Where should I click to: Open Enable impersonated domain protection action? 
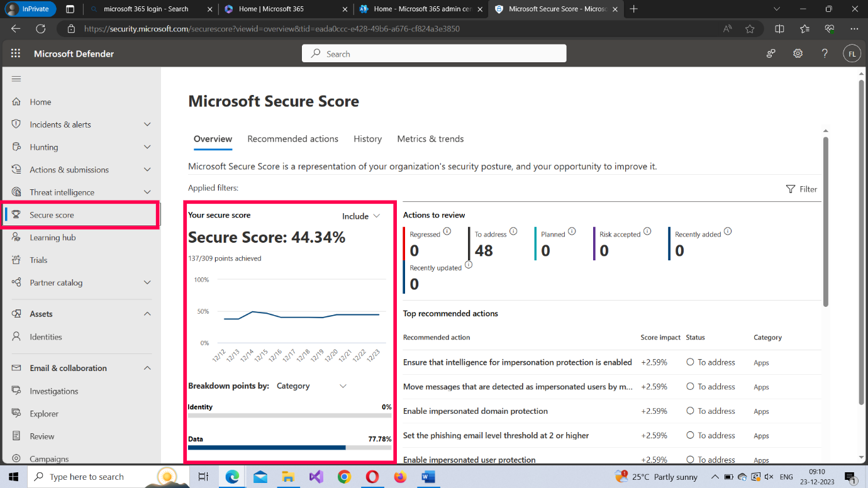click(x=475, y=411)
